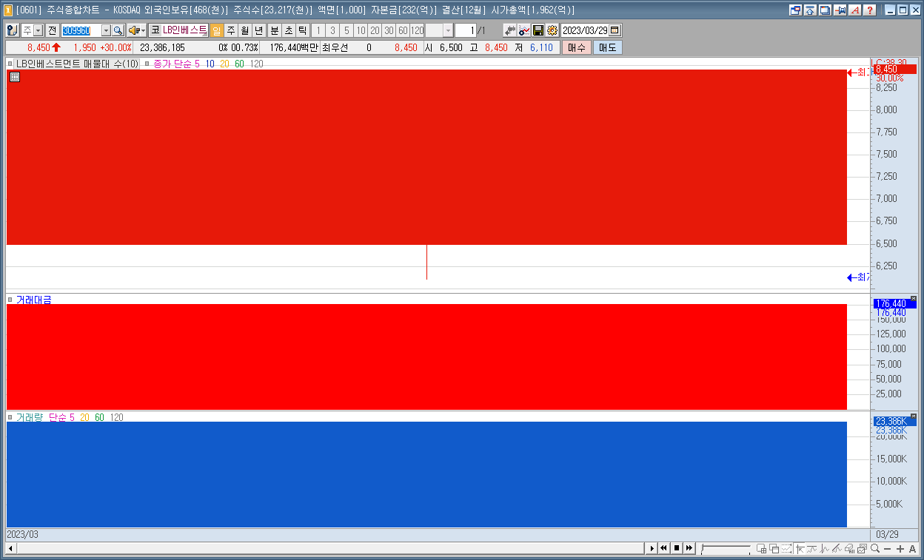Viewport: 924px width, 560px height.
Task: Toggle the 일 daily period button
Action: 217,30
